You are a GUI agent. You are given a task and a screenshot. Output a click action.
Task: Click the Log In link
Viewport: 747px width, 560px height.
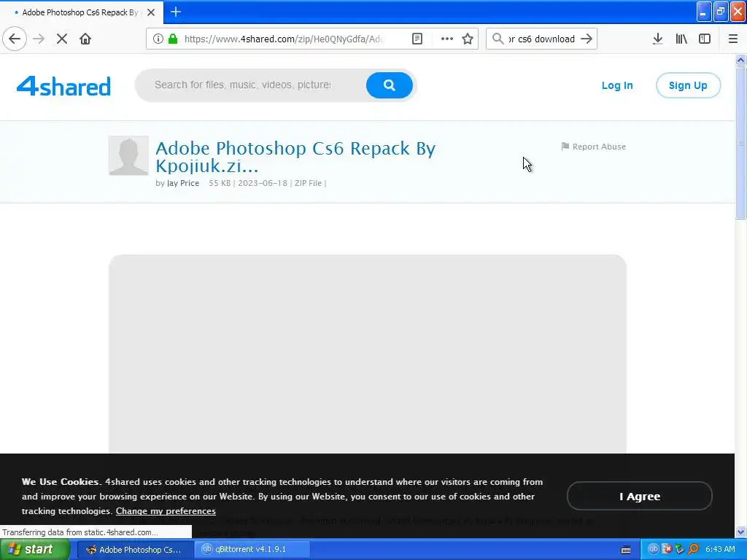coord(617,85)
